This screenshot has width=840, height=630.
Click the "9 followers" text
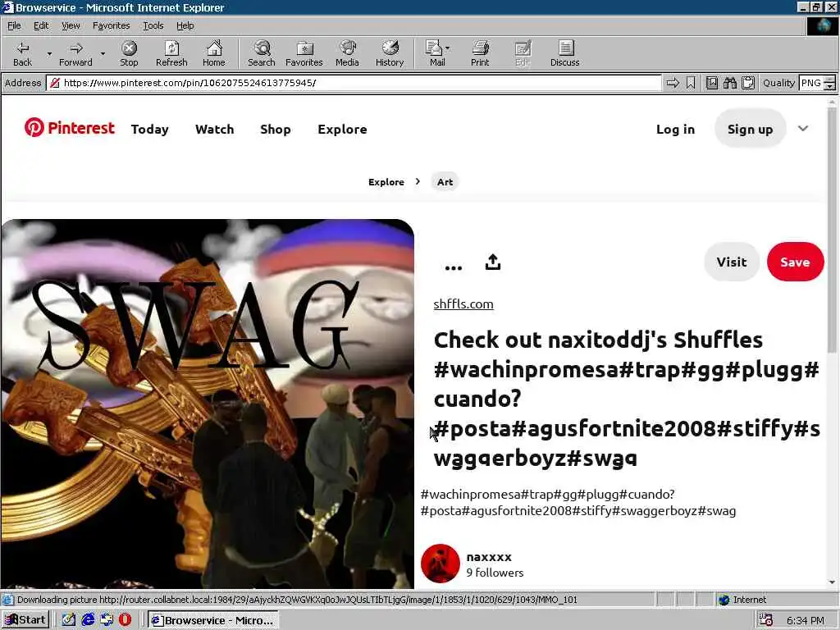pyautogui.click(x=495, y=573)
